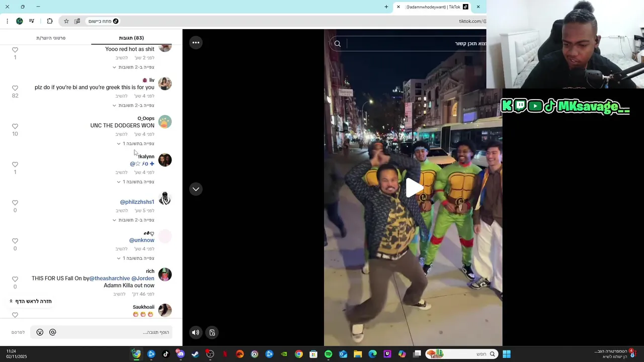
Task: Like rich's "THIS FOR US" comment
Action: coord(15,279)
